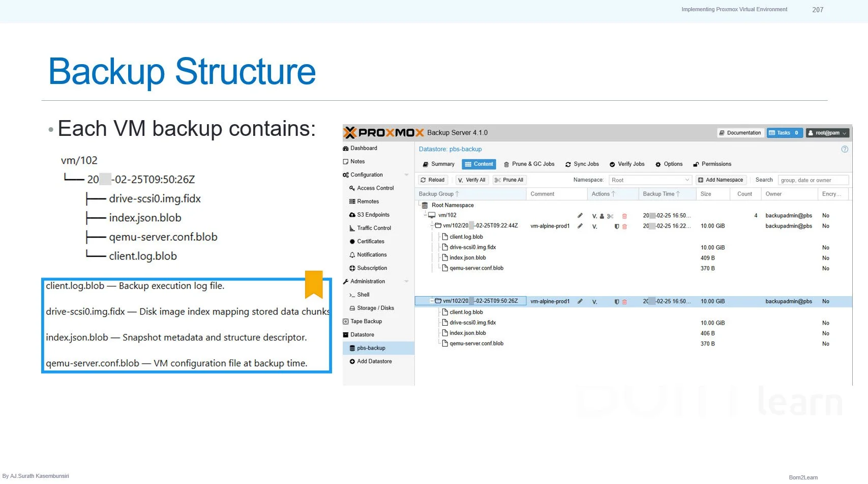Open Subscription in sidebar

click(368, 268)
